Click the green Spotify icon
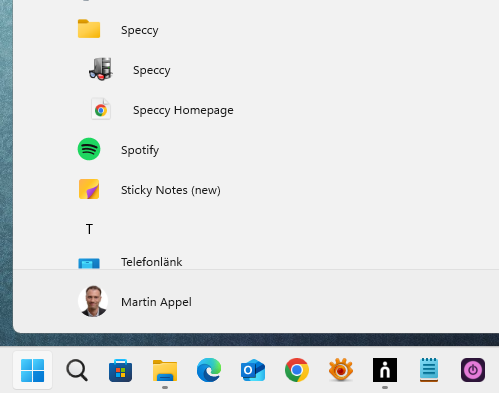Image resolution: width=499 pixels, height=393 pixels. coord(89,149)
